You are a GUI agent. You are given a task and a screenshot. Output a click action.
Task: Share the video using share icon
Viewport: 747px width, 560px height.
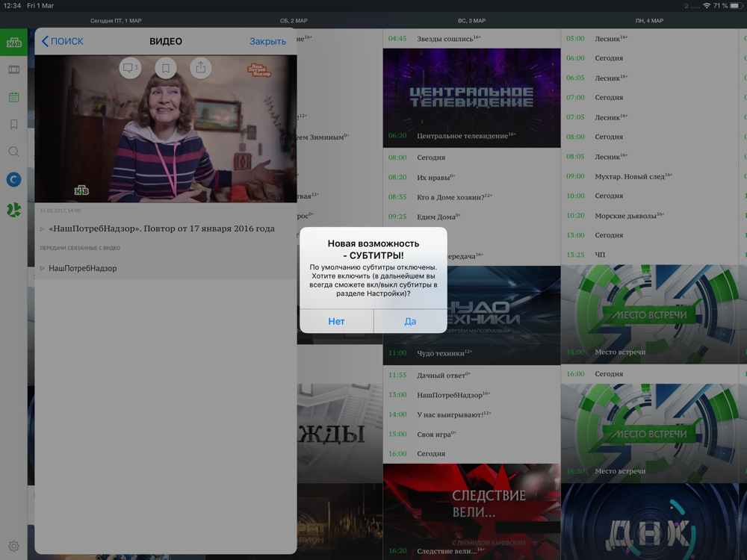(200, 68)
